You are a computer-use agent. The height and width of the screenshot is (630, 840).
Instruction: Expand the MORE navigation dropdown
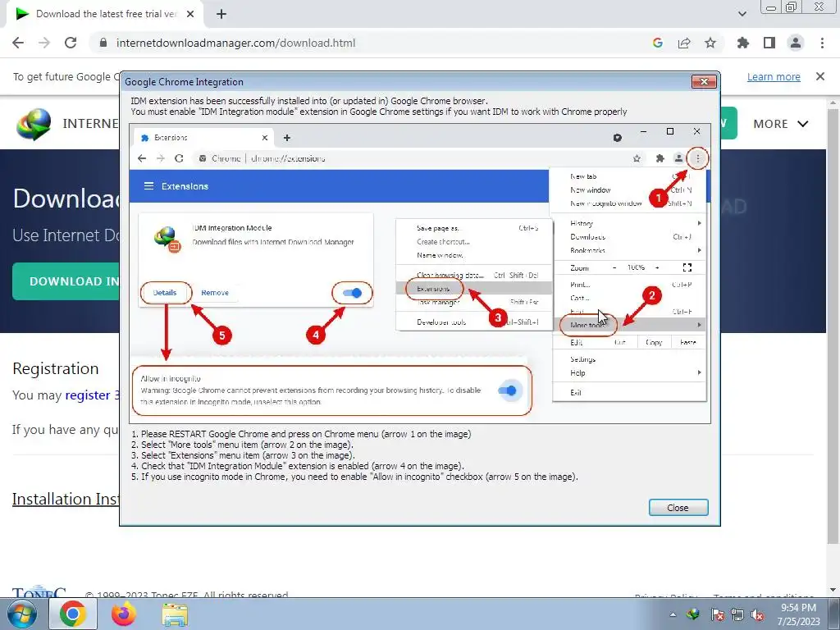780,124
